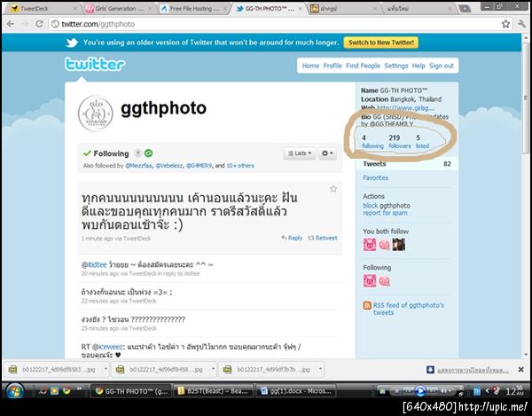
Task: Open the Windows Start orb
Action: coord(14,391)
